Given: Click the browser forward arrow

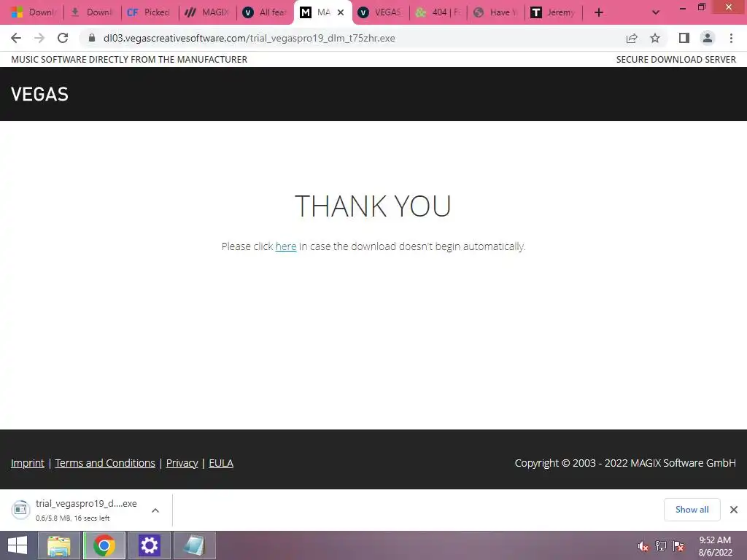Looking at the screenshot, I should click(39, 38).
